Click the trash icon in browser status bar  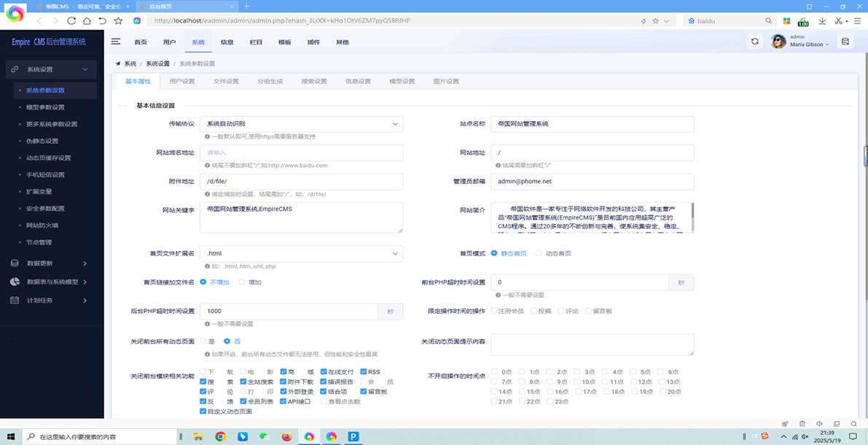[802, 423]
